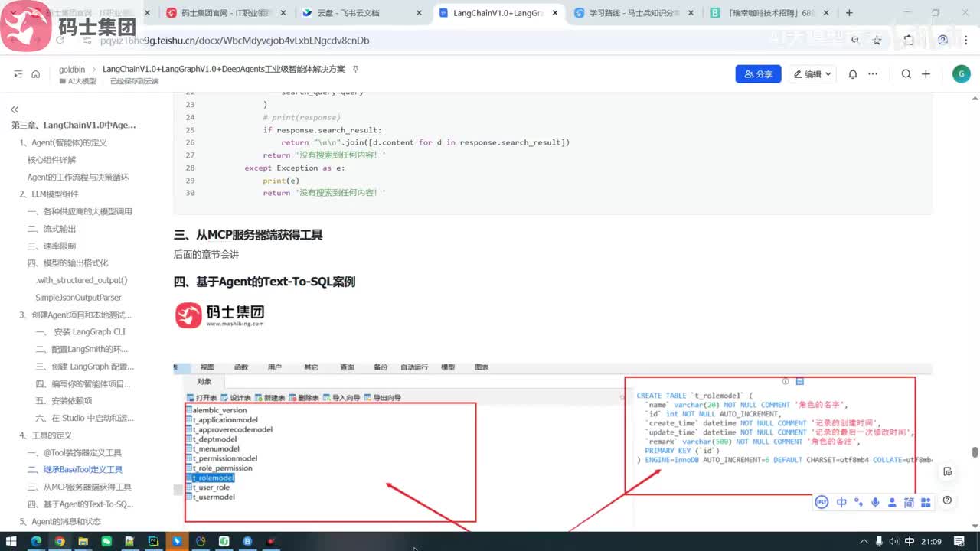Open the three-dot more options menu

point(873,74)
